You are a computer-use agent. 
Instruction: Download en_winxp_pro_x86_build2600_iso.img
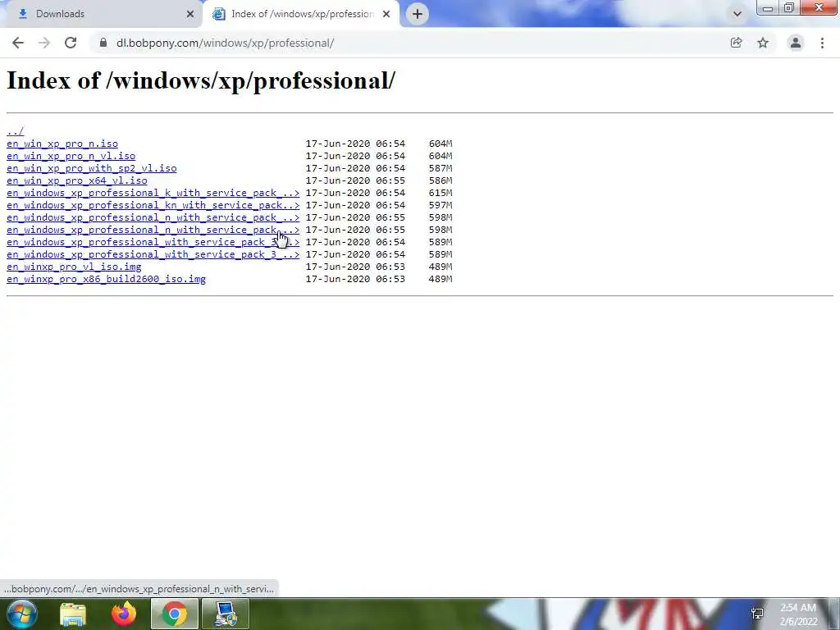[x=106, y=279]
